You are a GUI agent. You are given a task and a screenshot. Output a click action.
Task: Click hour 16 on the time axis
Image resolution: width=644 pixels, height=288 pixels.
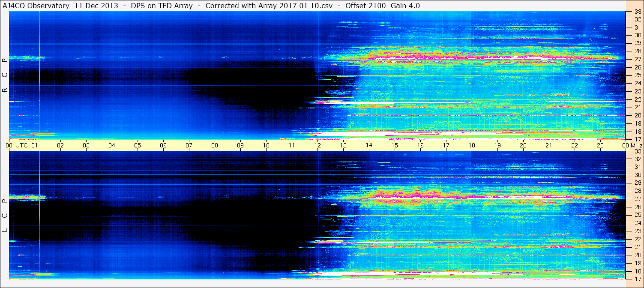[x=421, y=145]
